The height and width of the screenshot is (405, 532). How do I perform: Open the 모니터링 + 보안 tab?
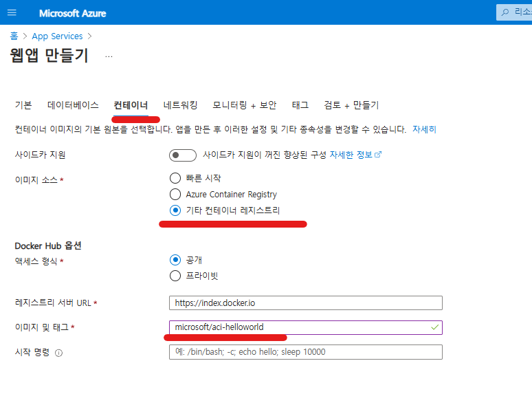(x=244, y=105)
